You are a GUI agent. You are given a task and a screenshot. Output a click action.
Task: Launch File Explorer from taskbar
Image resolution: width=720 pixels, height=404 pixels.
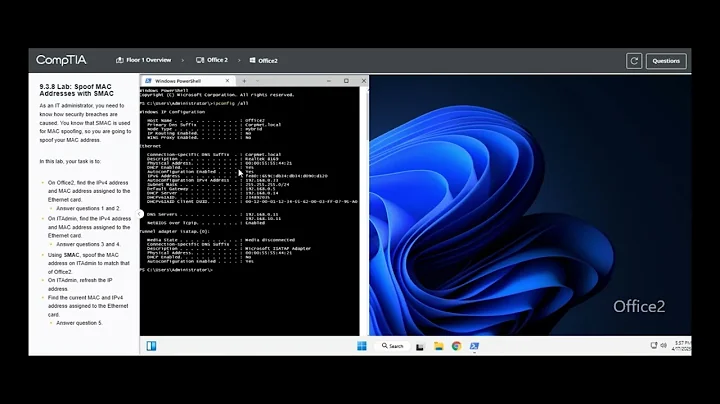pyautogui.click(x=439, y=346)
